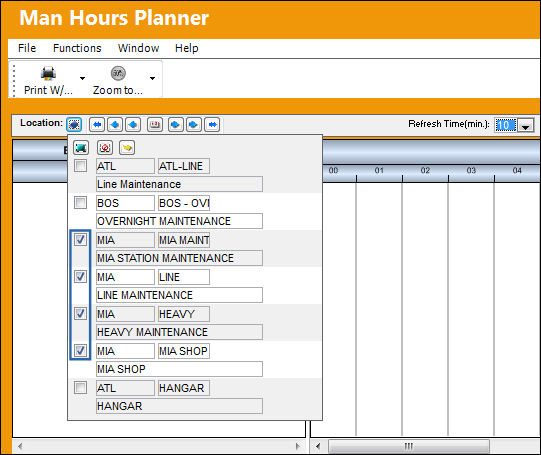Image resolution: width=541 pixels, height=455 pixels.
Task: Open the Functions menu
Action: pyautogui.click(x=77, y=48)
